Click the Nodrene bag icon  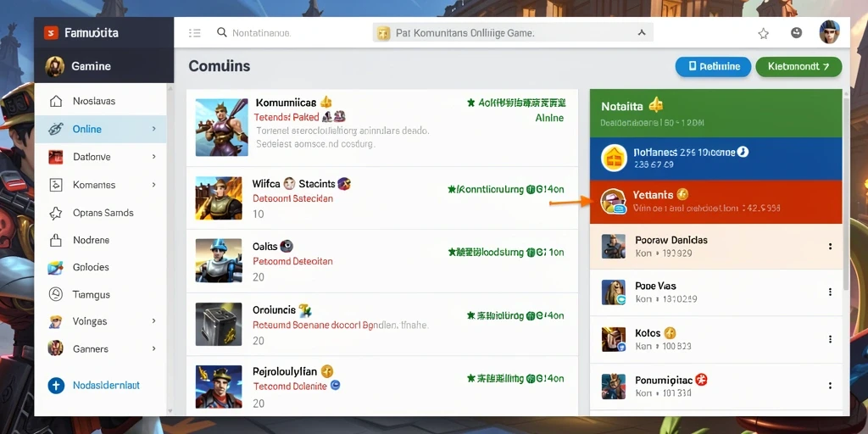coord(55,240)
